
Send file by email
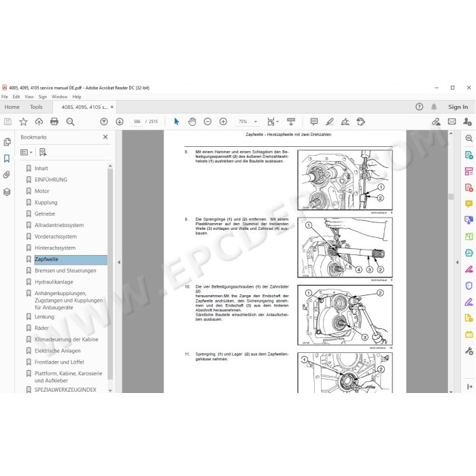click(x=452, y=122)
